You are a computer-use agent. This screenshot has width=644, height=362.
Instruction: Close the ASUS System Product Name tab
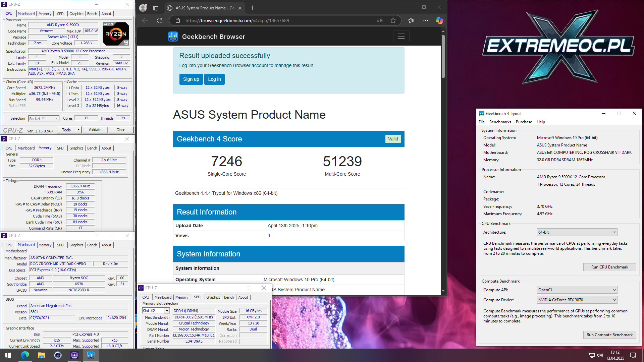click(x=240, y=8)
